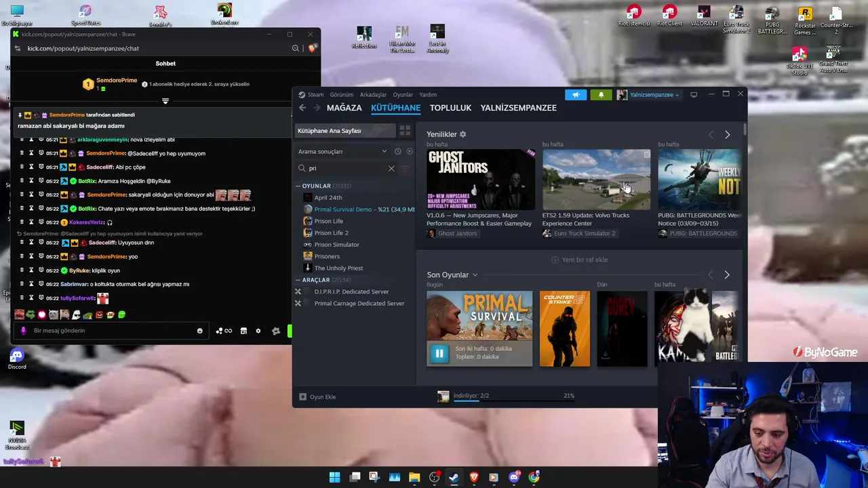868x488 pixels.
Task: Click Kütüphane Ana Sayfası button
Action: click(x=345, y=131)
